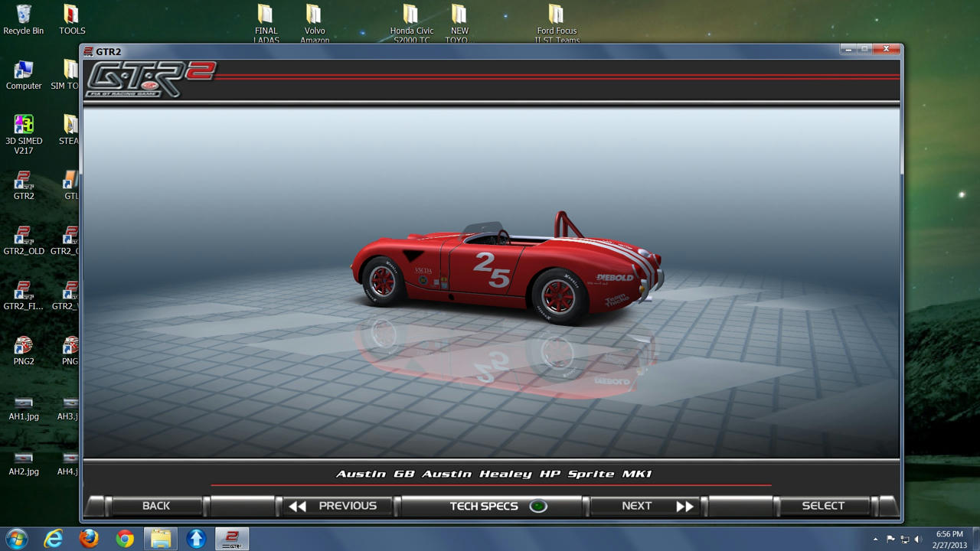Open the Recycle Bin desktop icon

24,19
